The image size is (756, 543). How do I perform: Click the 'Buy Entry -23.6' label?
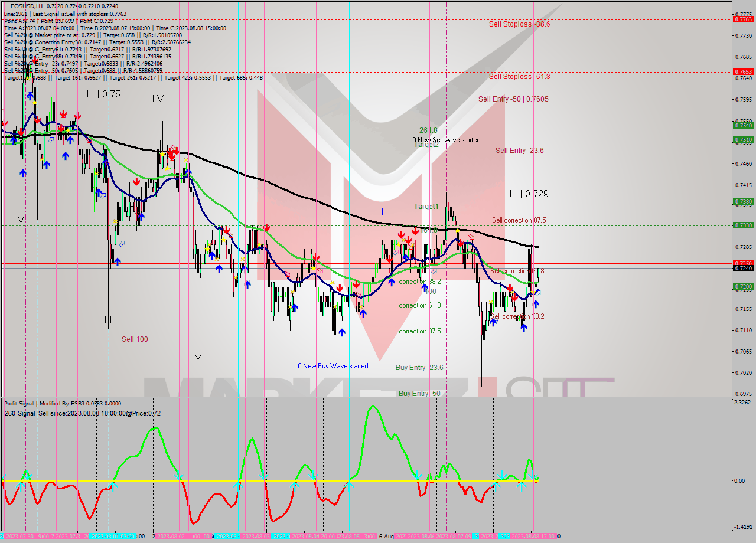tap(419, 368)
